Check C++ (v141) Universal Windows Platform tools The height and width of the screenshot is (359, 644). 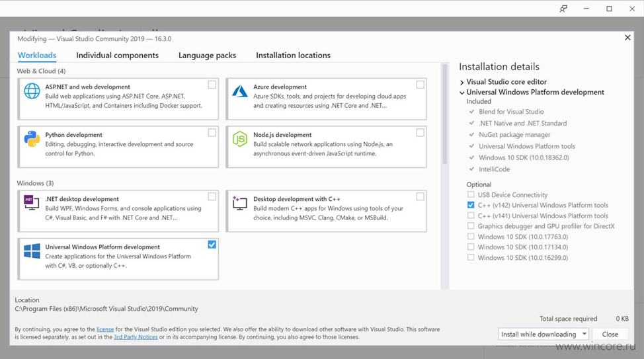[x=471, y=216]
